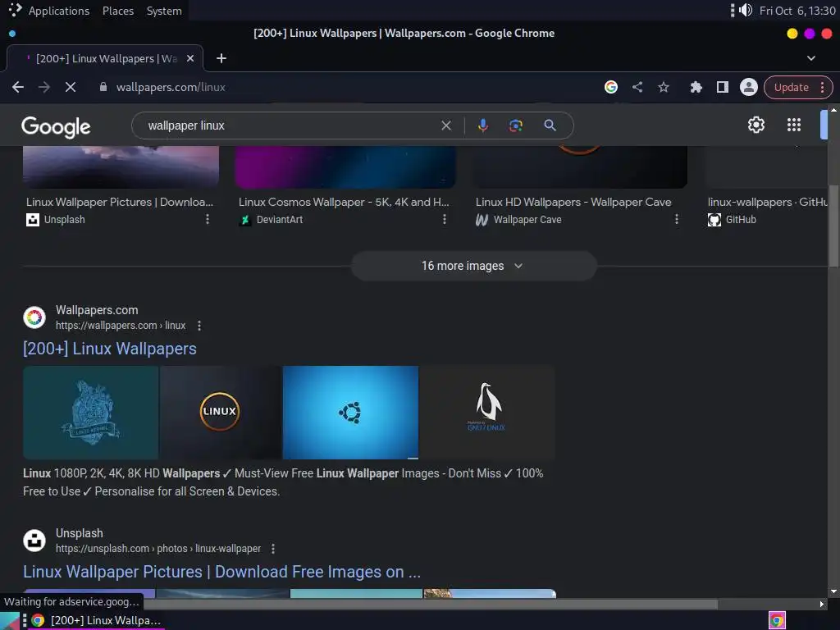Start voice search microphone
The image size is (840, 630).
[x=482, y=126]
